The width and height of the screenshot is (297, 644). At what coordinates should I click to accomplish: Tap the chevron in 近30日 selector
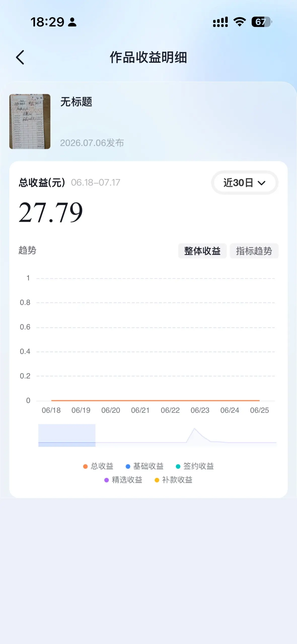tap(262, 183)
